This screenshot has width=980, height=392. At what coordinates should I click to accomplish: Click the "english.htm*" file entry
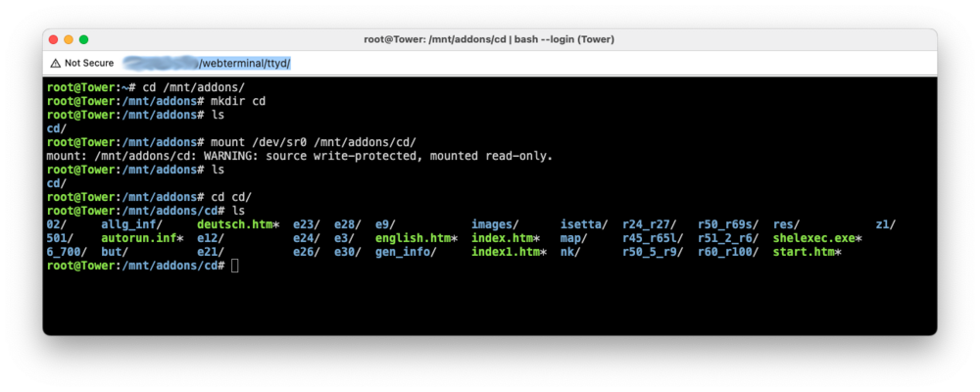(416, 239)
